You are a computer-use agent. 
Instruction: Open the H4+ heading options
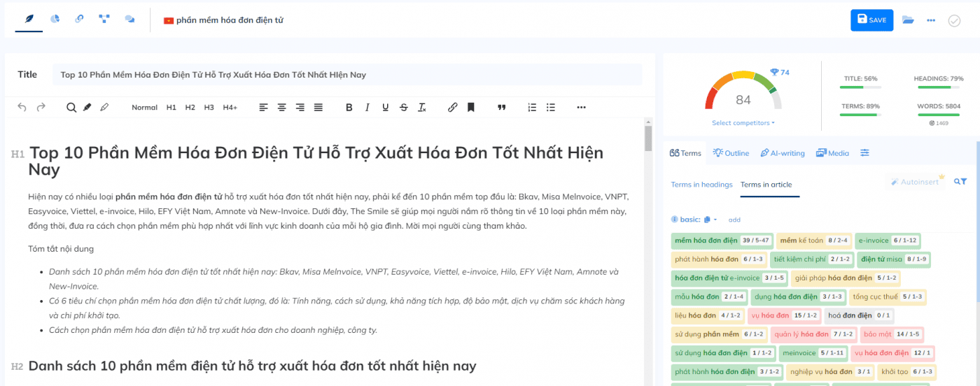tap(230, 107)
